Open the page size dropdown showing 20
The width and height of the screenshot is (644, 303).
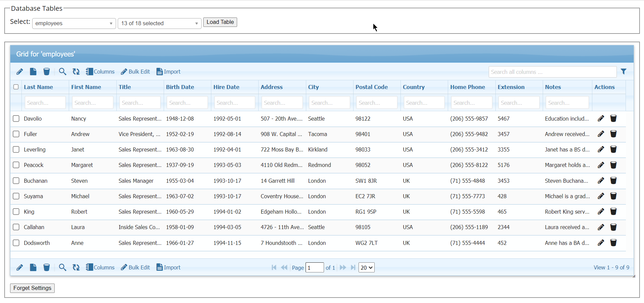[x=366, y=268]
